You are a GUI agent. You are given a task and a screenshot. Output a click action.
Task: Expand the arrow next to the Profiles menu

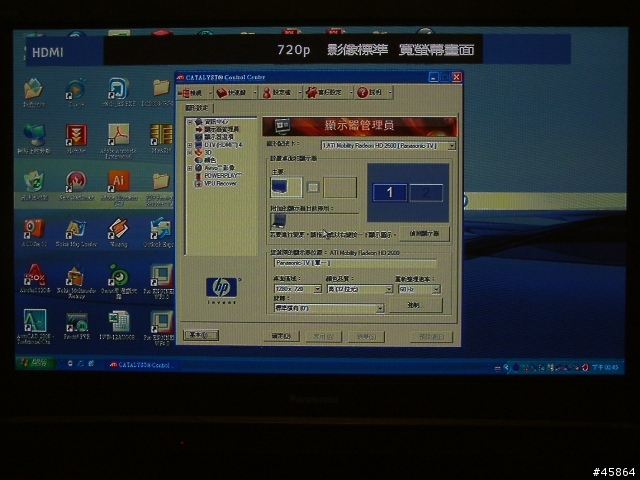pos(299,93)
